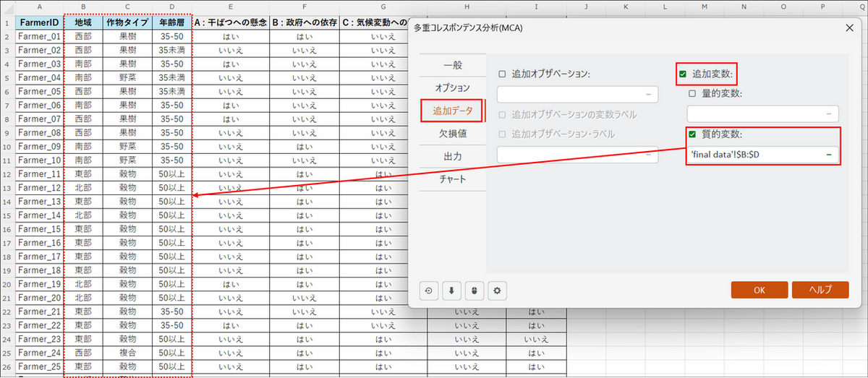Switch to the 一般 tab
The height and width of the screenshot is (378, 868).
[452, 65]
